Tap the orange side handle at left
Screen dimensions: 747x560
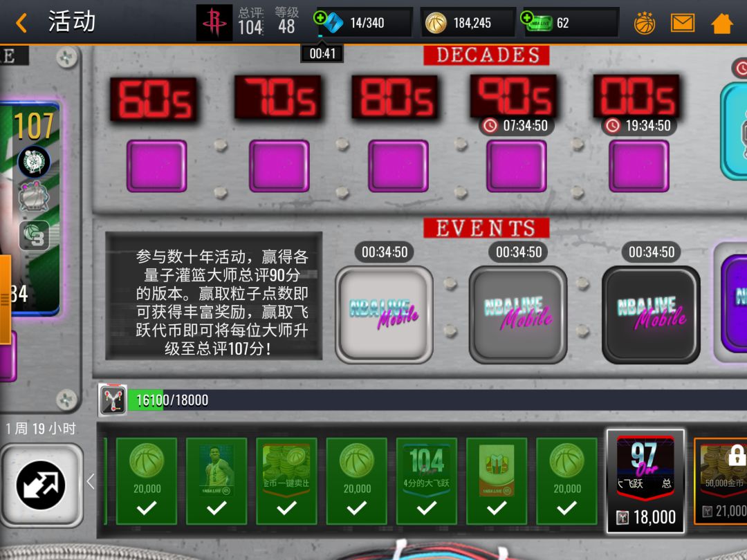(6, 299)
